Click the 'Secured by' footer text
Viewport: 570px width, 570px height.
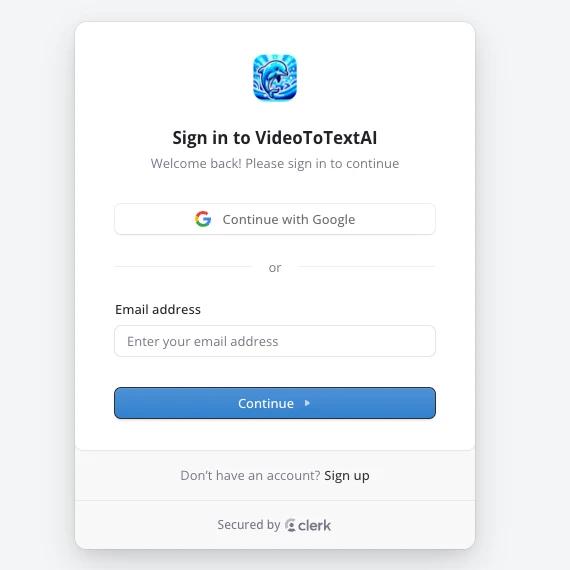point(249,525)
